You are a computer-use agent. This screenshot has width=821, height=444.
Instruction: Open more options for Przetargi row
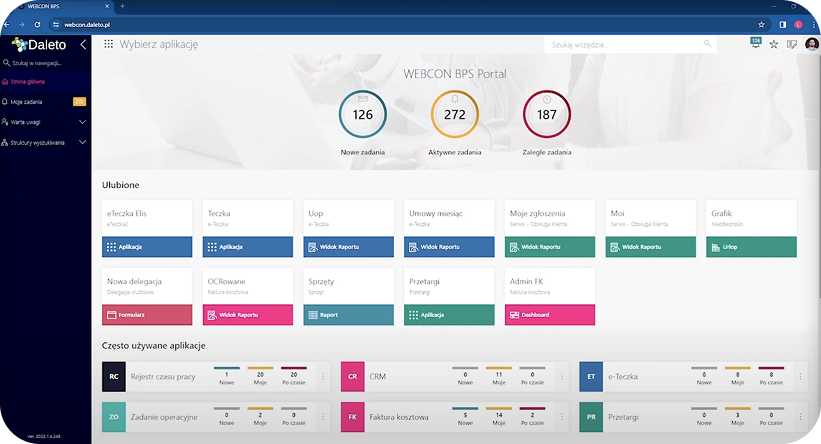[x=801, y=417]
